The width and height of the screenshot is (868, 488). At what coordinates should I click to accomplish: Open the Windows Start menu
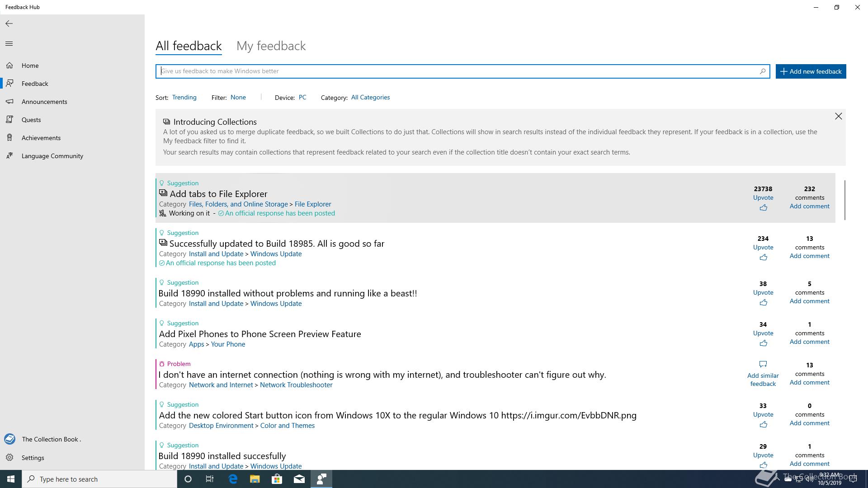[x=11, y=479]
